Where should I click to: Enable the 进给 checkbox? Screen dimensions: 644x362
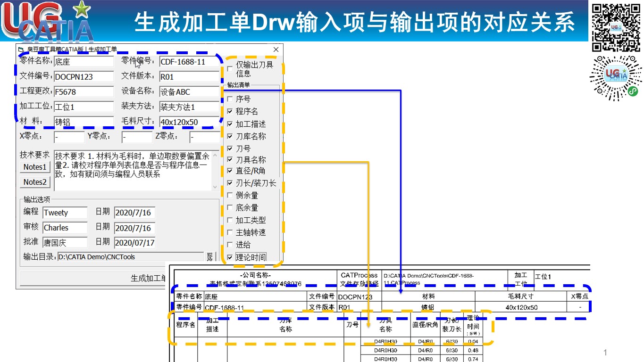230,245
